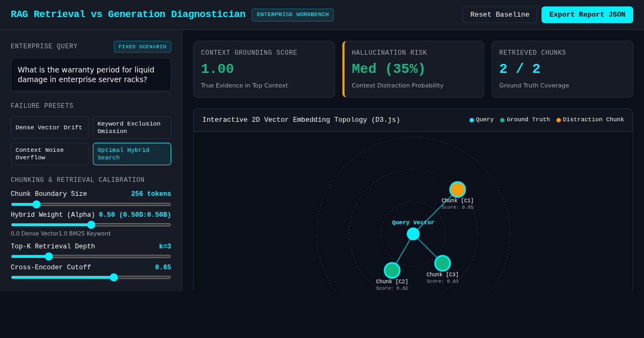Click the 'Ground Truth Coverage' caption
This screenshot has height=338, width=644.
click(534, 86)
